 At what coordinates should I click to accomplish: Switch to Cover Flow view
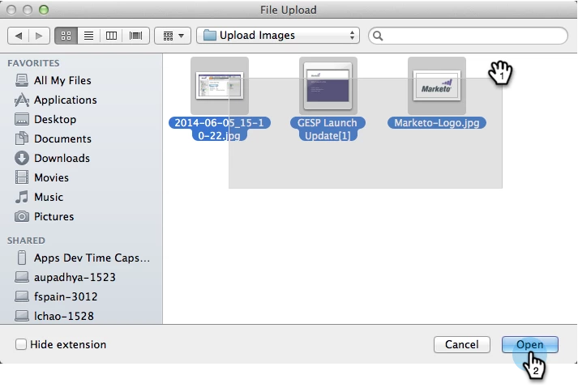[x=135, y=36]
